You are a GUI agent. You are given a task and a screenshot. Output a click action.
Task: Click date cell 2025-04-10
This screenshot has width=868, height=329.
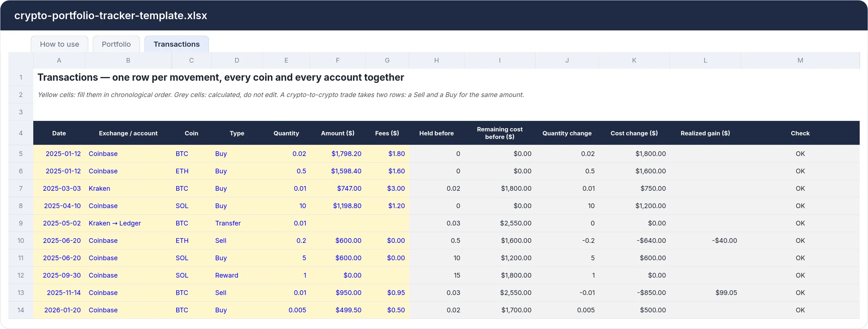(x=59, y=206)
